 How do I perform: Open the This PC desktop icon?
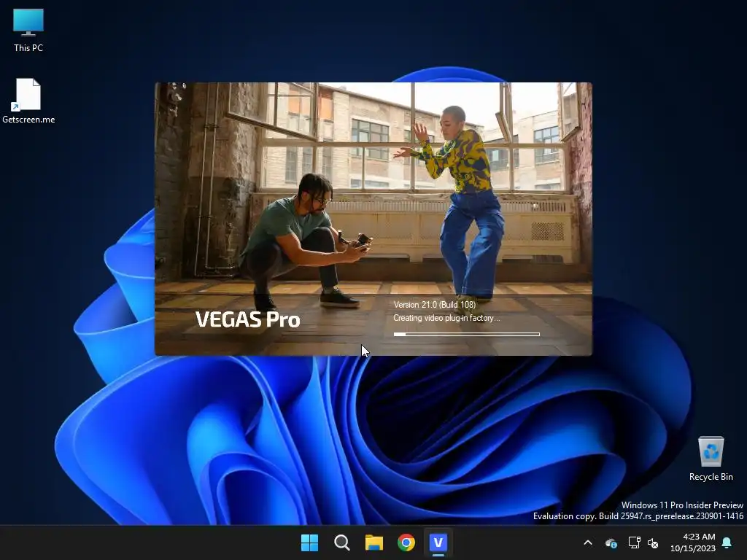(28, 30)
